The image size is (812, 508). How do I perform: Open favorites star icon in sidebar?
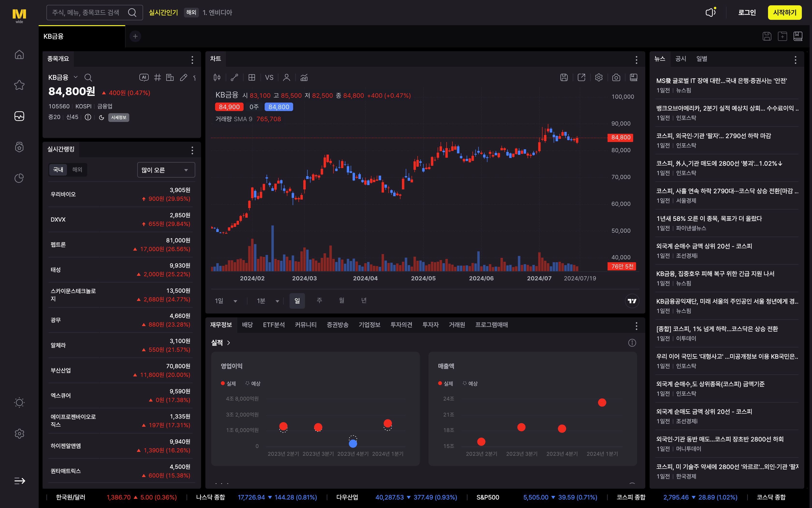(x=19, y=85)
